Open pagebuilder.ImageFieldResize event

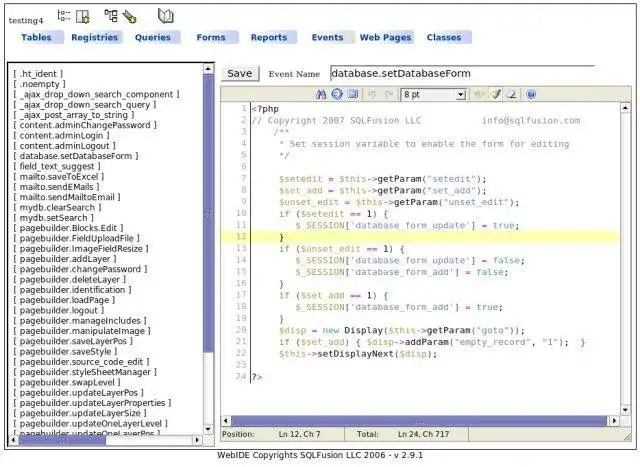tap(81, 249)
